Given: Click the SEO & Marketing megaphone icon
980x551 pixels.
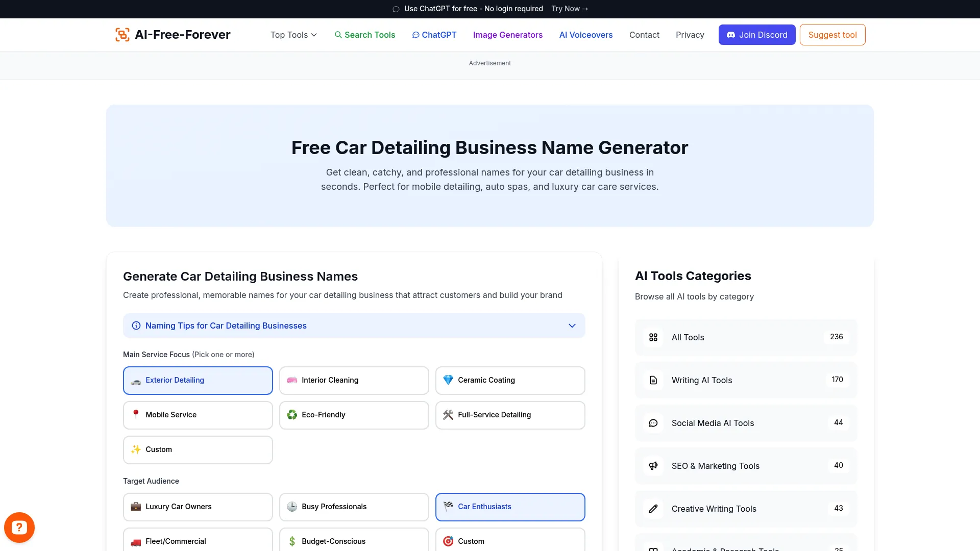Looking at the screenshot, I should pos(653,466).
